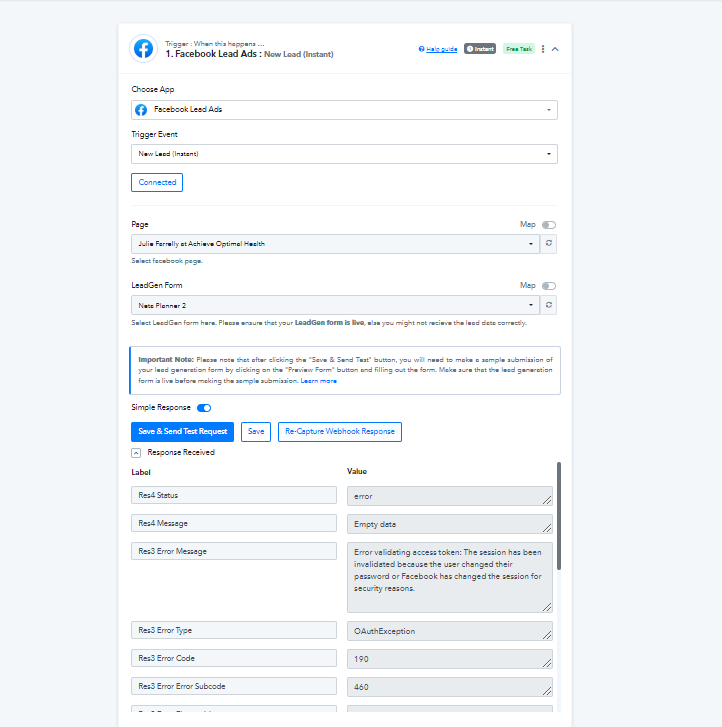Image resolution: width=722 pixels, height=727 pixels.
Task: Click the Res3 Error Error Subcode label field
Action: (x=234, y=686)
